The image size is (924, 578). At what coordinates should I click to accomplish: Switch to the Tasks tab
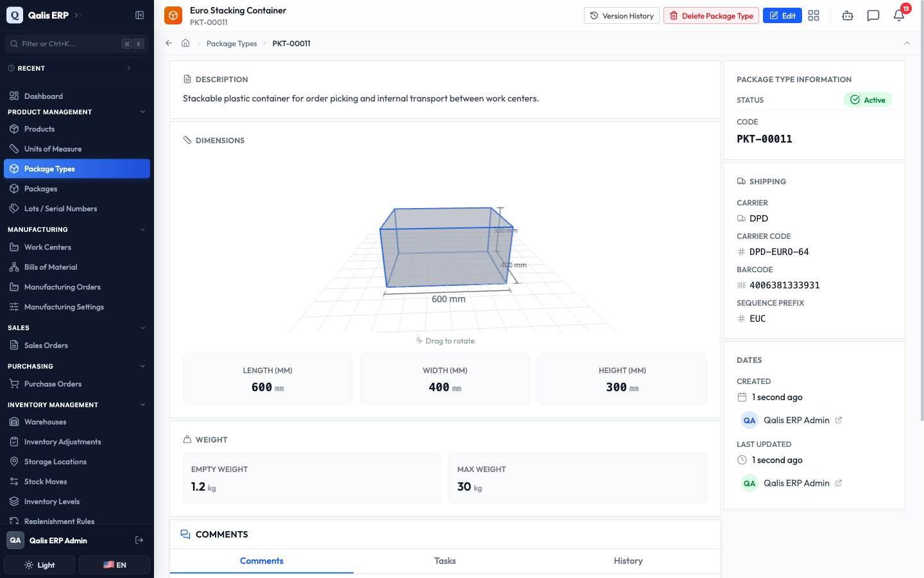[445, 561]
